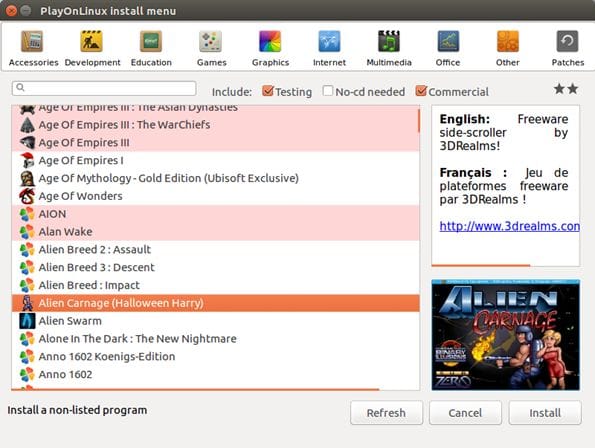Click the Cancel button
Screen dimensions: 595x448
[465, 413]
